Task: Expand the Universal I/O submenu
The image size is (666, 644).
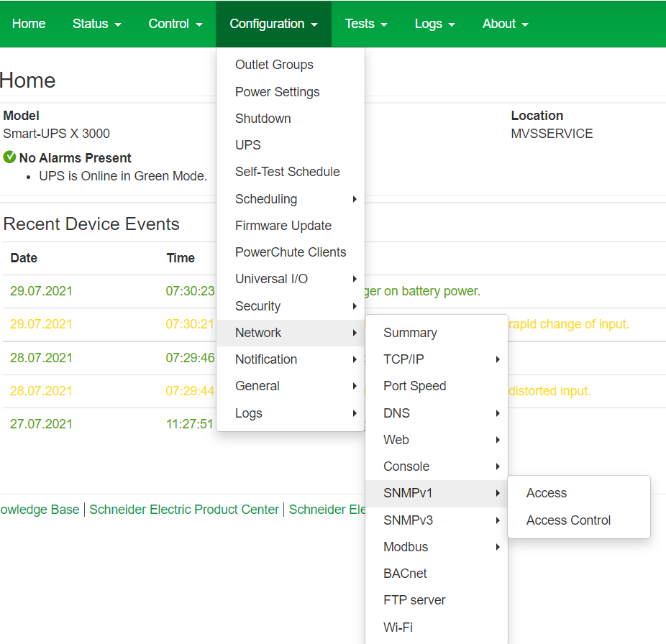Action: tap(291, 279)
